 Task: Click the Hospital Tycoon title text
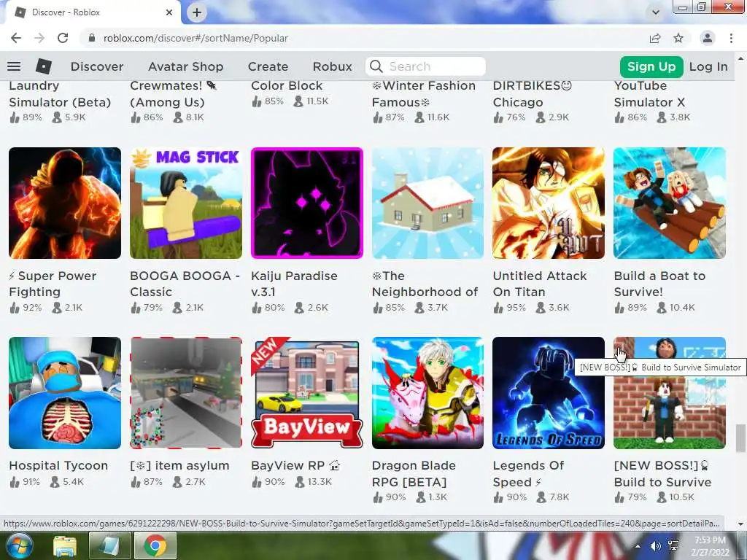coord(58,466)
